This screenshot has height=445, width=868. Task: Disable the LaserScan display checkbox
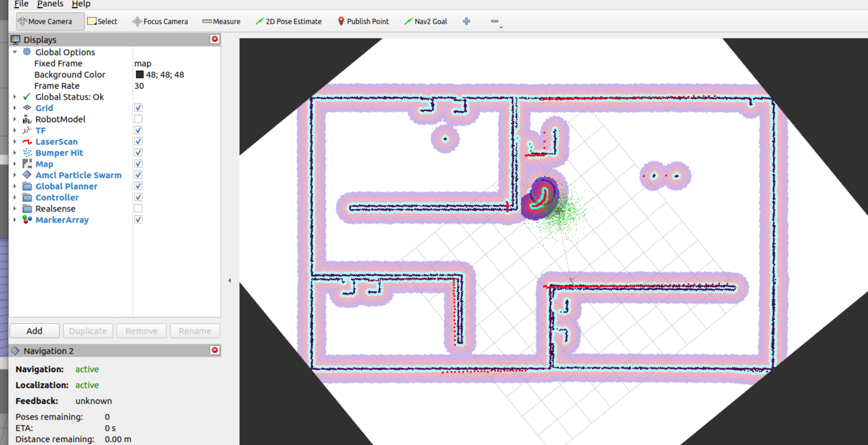coord(138,142)
